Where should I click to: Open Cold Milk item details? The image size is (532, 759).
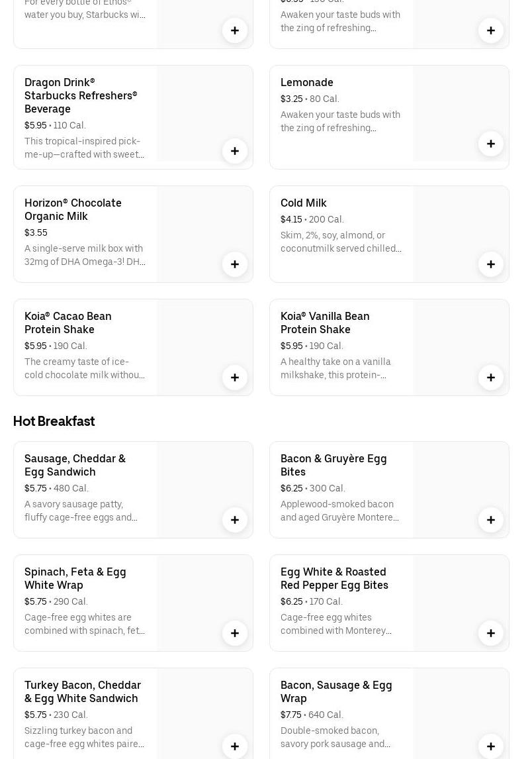[x=304, y=203]
